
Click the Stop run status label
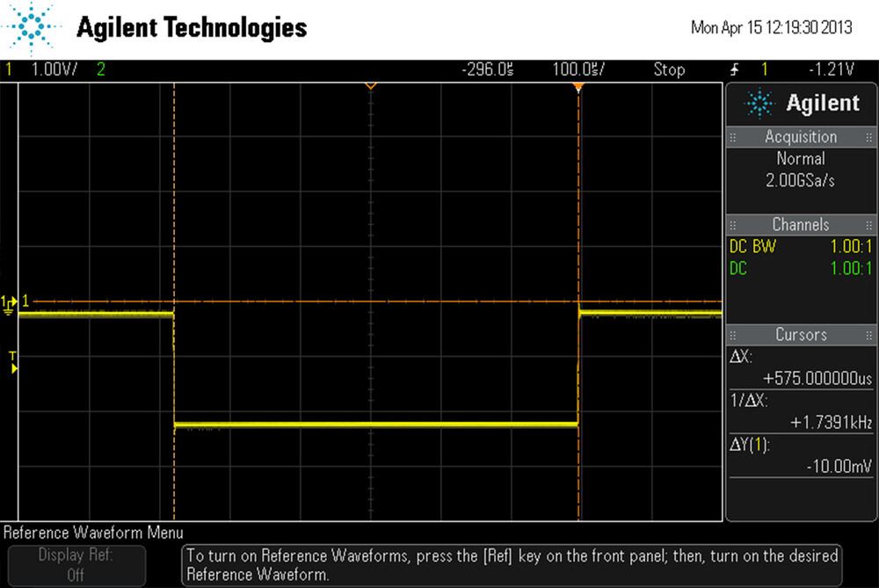point(669,69)
